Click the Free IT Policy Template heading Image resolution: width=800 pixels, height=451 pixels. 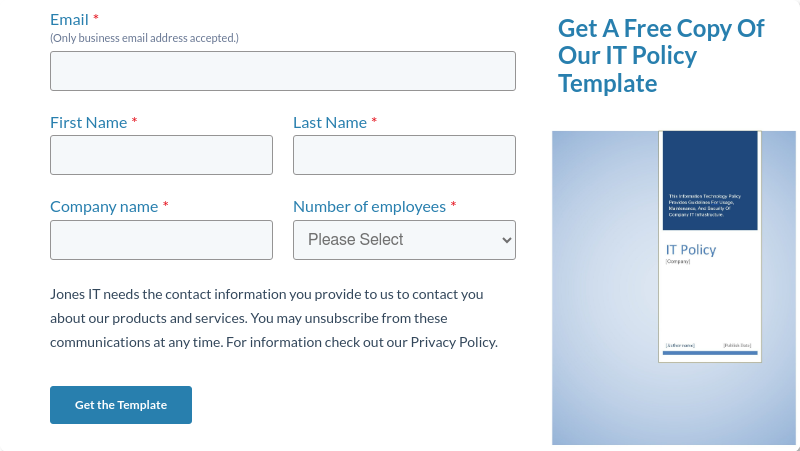(661, 55)
